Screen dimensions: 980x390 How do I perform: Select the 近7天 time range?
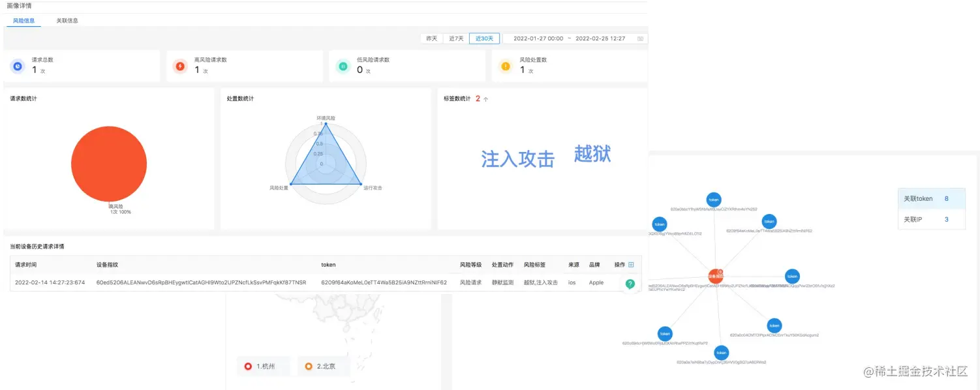pos(456,38)
